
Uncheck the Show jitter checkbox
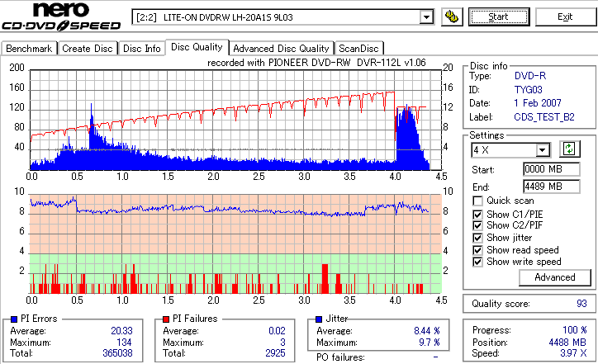tap(477, 238)
